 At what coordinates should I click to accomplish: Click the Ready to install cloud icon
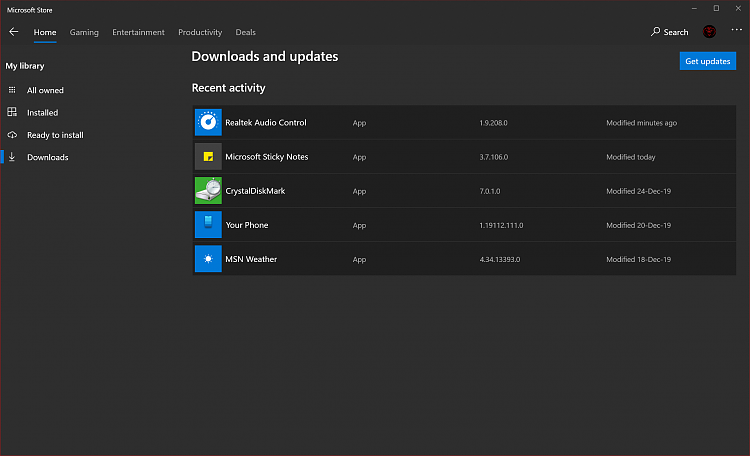[12, 135]
